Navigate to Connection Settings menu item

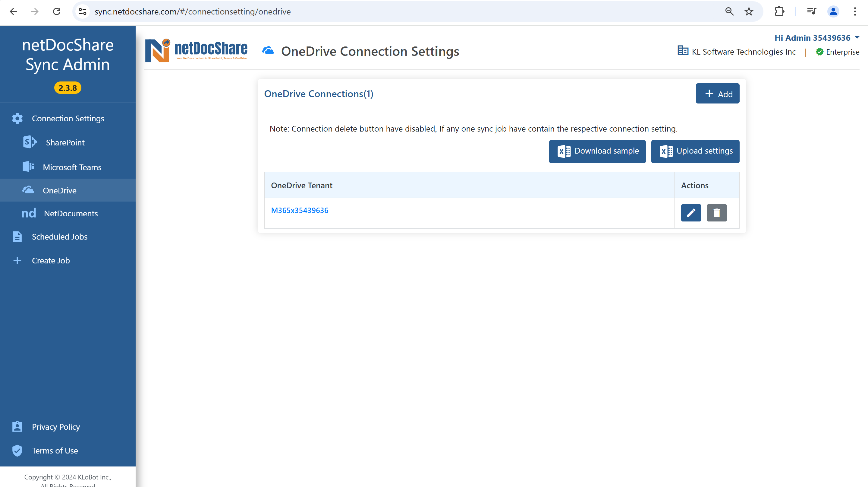click(68, 118)
